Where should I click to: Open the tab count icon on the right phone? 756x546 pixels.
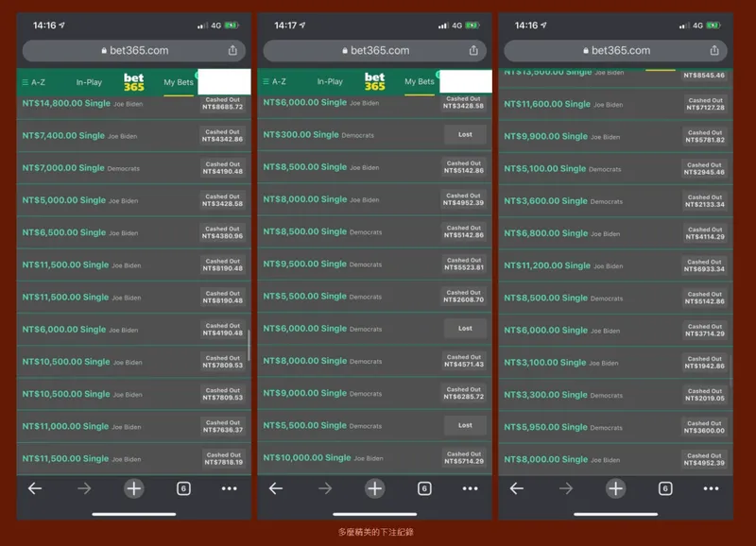pyautogui.click(x=665, y=488)
